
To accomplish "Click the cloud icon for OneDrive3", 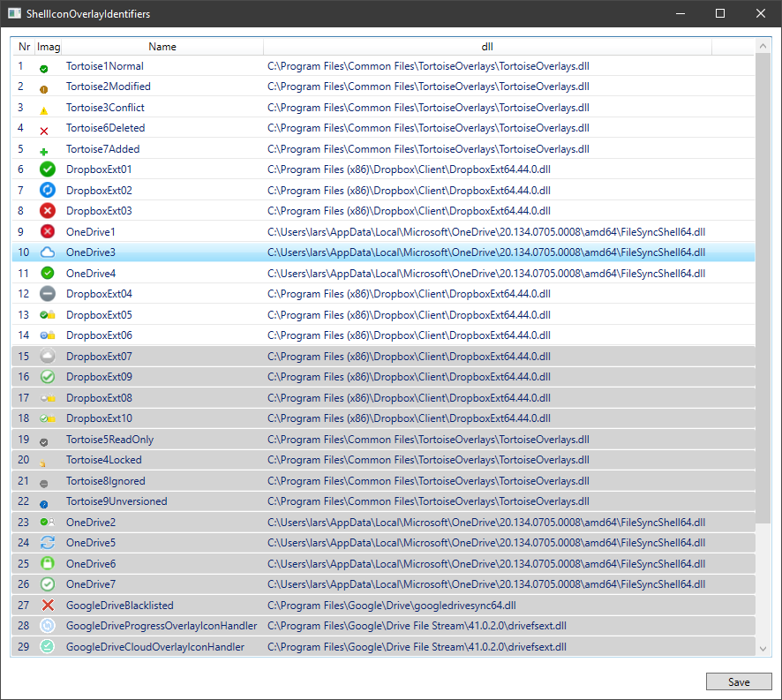I will [48, 252].
